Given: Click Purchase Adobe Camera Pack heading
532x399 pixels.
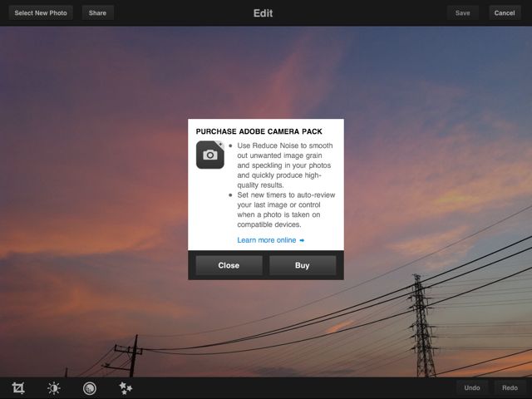Looking at the screenshot, I should (x=259, y=131).
